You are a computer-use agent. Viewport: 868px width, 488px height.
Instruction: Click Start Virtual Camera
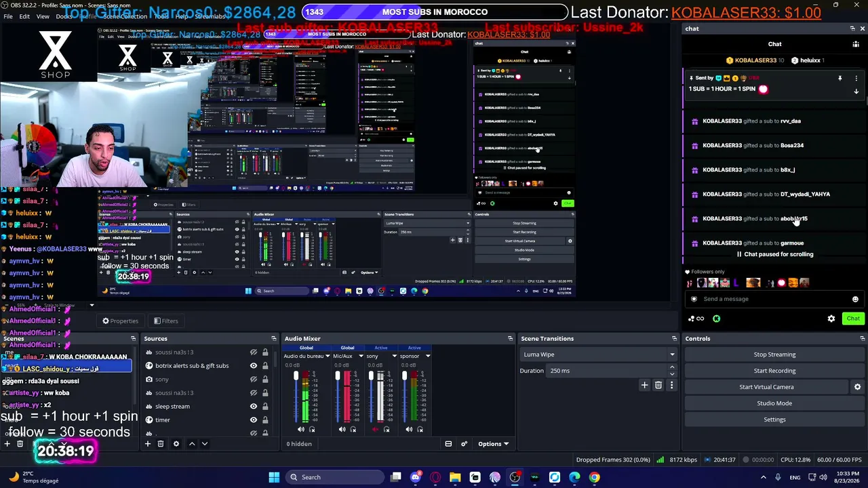click(766, 387)
